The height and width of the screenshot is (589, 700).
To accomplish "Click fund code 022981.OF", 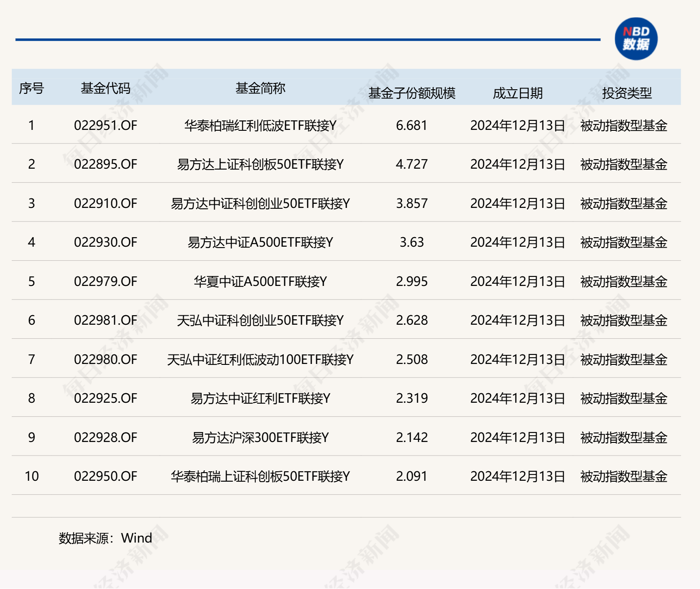I will (x=106, y=320).
